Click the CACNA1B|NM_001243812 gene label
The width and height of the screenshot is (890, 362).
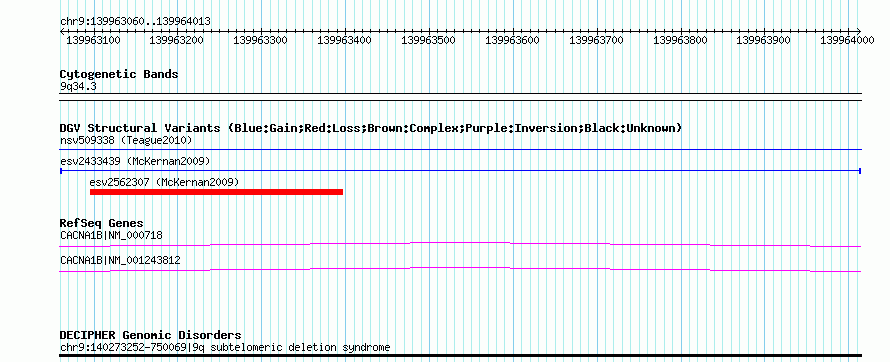[x=120, y=260]
